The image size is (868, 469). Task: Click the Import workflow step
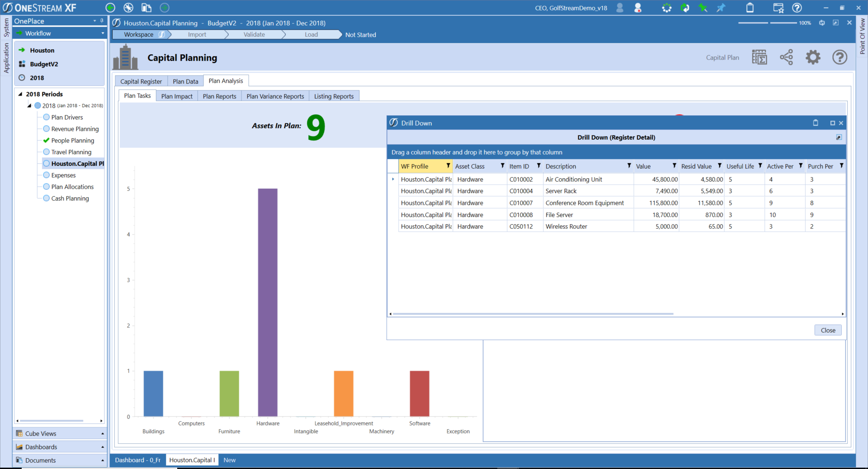pos(197,34)
